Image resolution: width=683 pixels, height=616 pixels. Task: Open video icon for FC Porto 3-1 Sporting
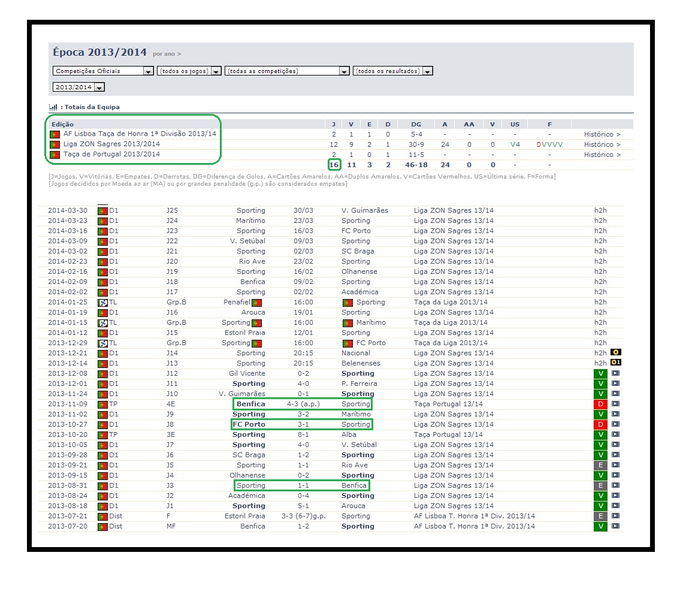coord(615,424)
